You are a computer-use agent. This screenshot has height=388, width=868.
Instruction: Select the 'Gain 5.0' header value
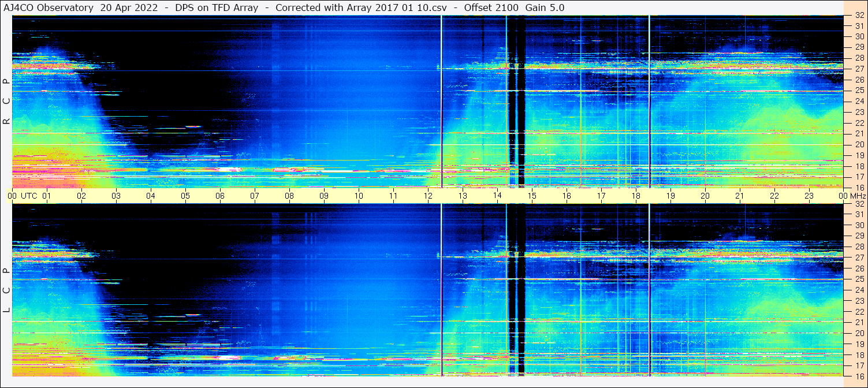(x=545, y=8)
